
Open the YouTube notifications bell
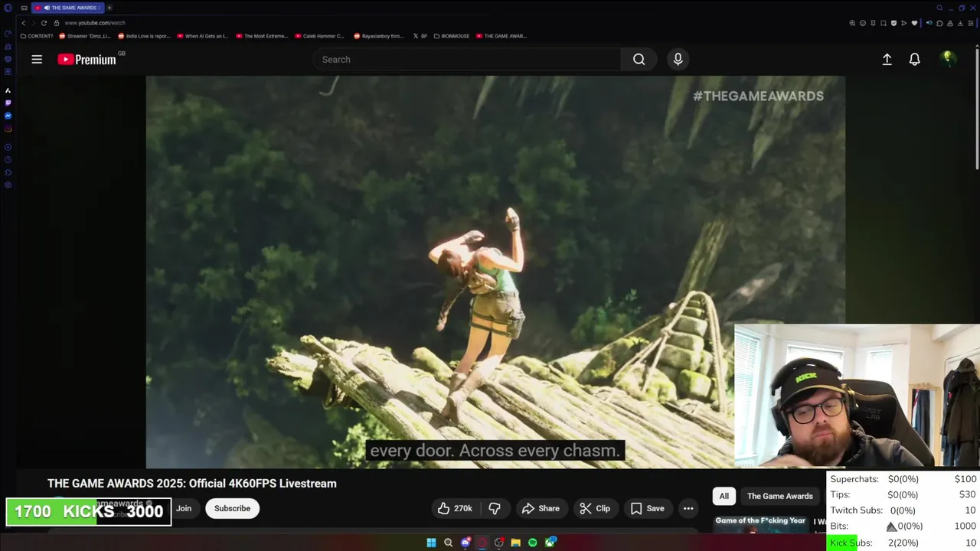914,59
